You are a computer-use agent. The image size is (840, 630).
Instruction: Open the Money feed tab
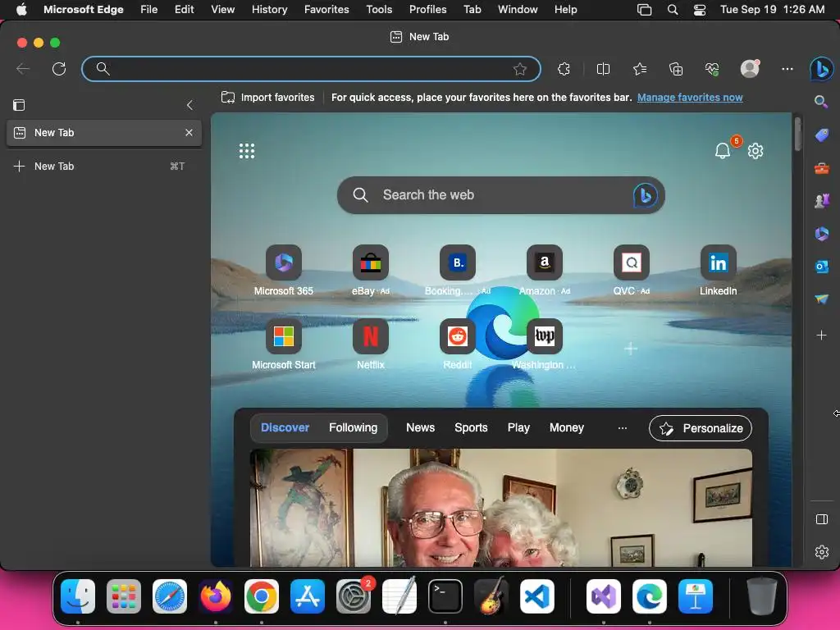click(x=566, y=427)
